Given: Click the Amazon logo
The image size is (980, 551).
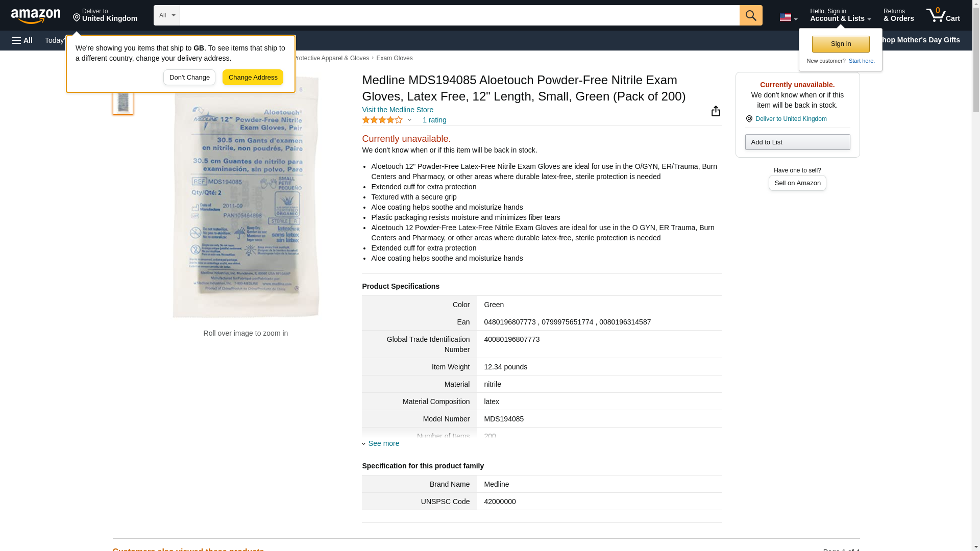Looking at the screenshot, I should point(36,16).
